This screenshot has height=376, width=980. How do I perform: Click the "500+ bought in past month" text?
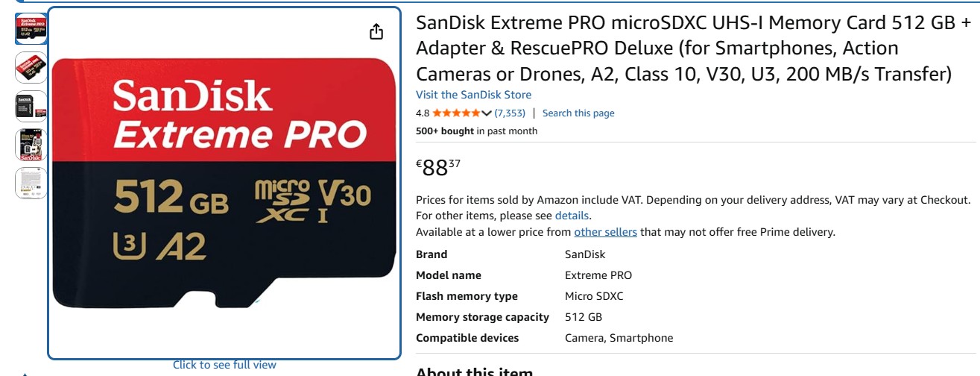(476, 131)
